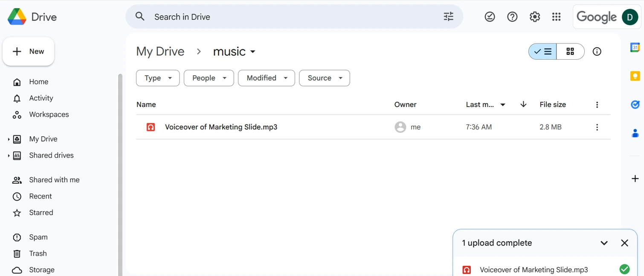This screenshot has height=276, width=644.
Task: Open the Trash section
Action: pyautogui.click(x=38, y=253)
